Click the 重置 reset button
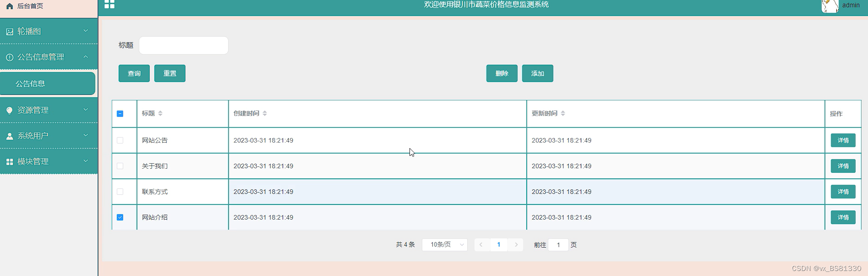Screen dimensions: 868x276 coord(170,73)
